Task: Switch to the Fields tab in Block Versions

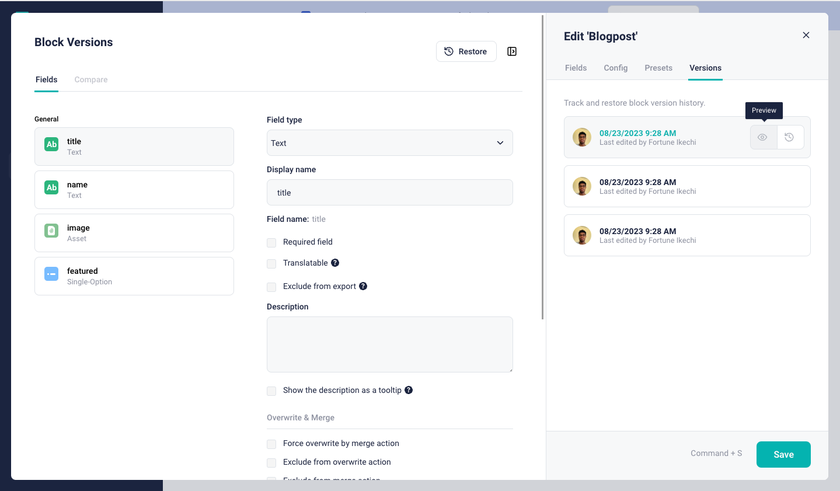Action: point(46,79)
